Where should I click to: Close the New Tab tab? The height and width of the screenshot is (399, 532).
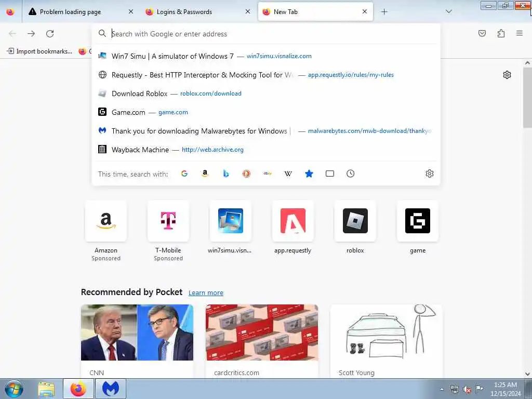point(365,12)
